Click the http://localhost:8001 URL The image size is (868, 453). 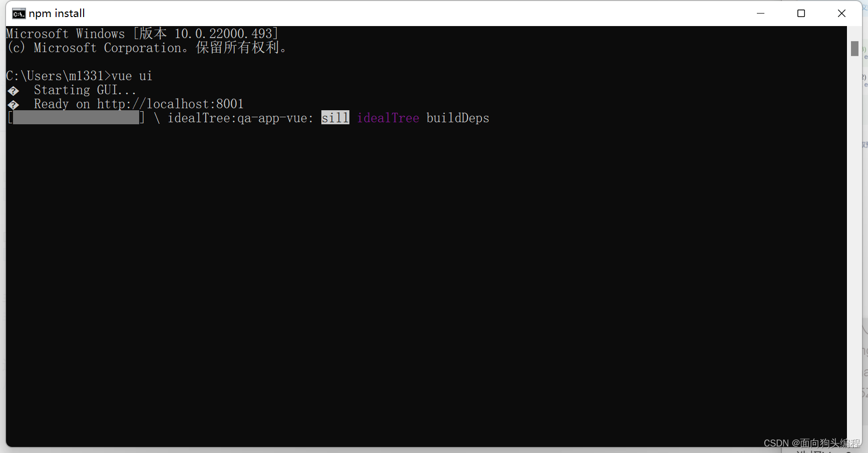[x=170, y=104]
